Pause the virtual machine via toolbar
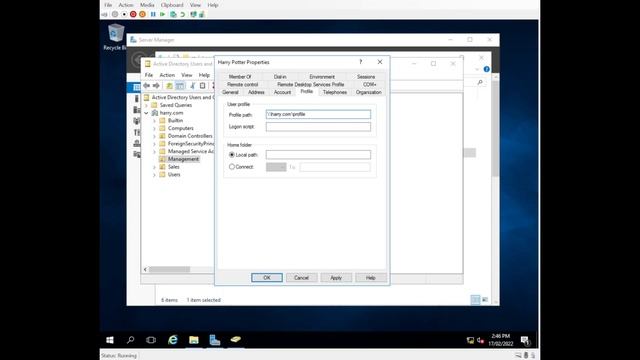 pos(153,14)
